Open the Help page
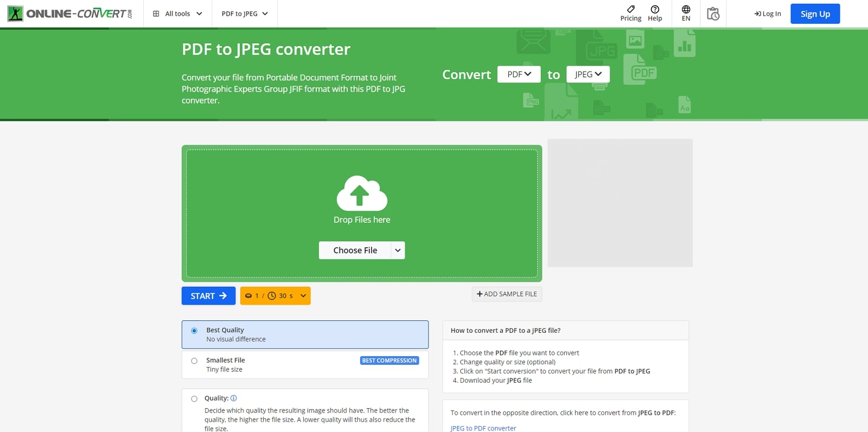868x432 pixels. coord(655,14)
